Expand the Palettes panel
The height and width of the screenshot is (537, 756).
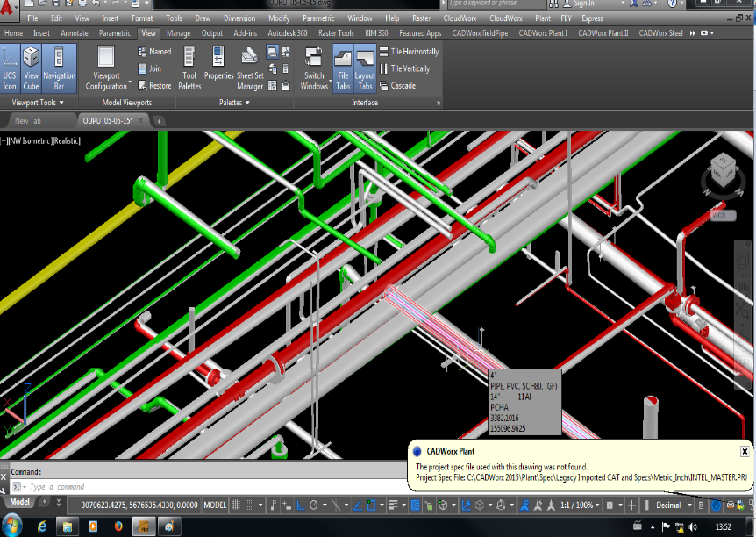(234, 103)
